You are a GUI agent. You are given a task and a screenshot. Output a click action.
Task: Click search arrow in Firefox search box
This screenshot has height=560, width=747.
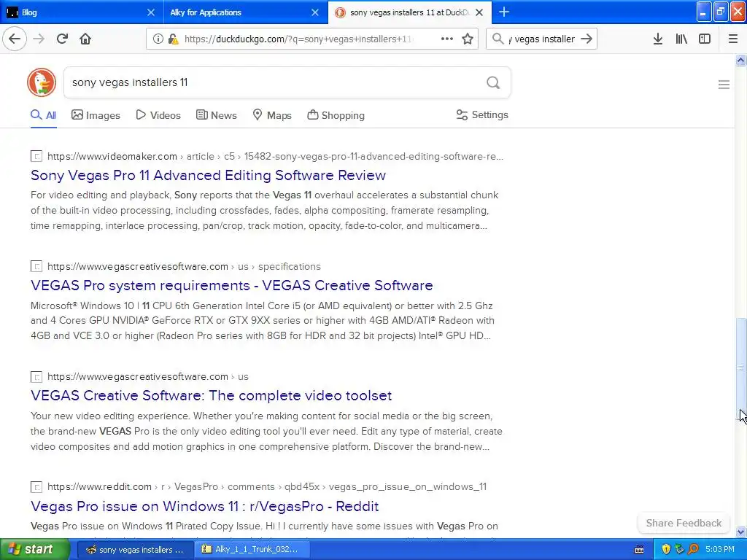[587, 39]
